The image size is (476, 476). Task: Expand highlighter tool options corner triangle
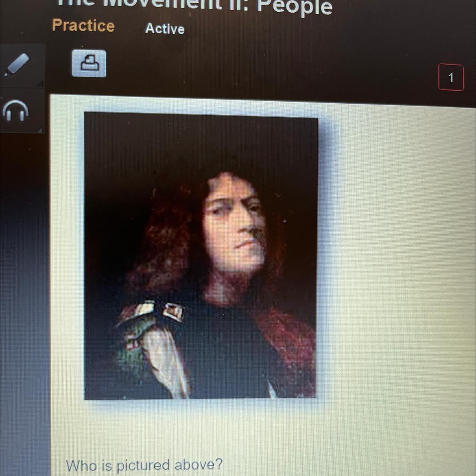click(x=40, y=83)
